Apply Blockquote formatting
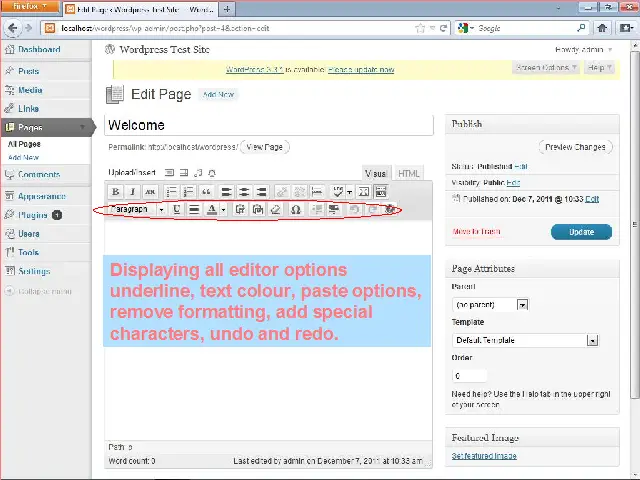The image size is (640, 480). [x=206, y=191]
